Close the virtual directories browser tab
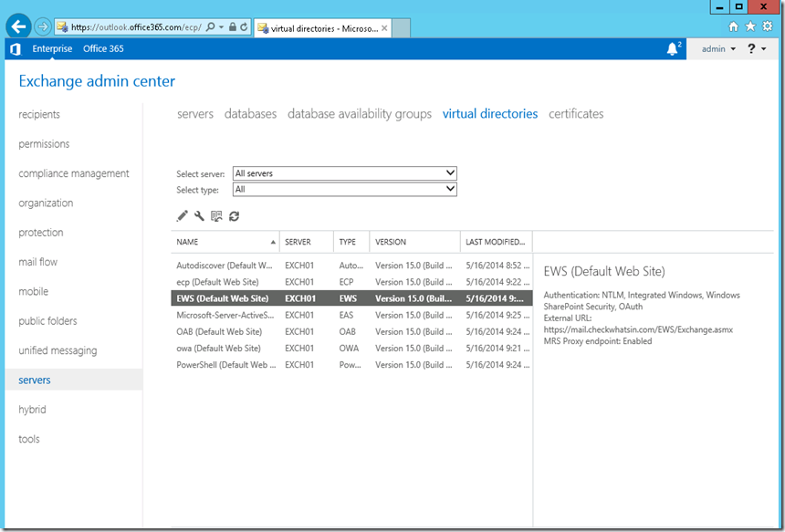 coord(384,28)
